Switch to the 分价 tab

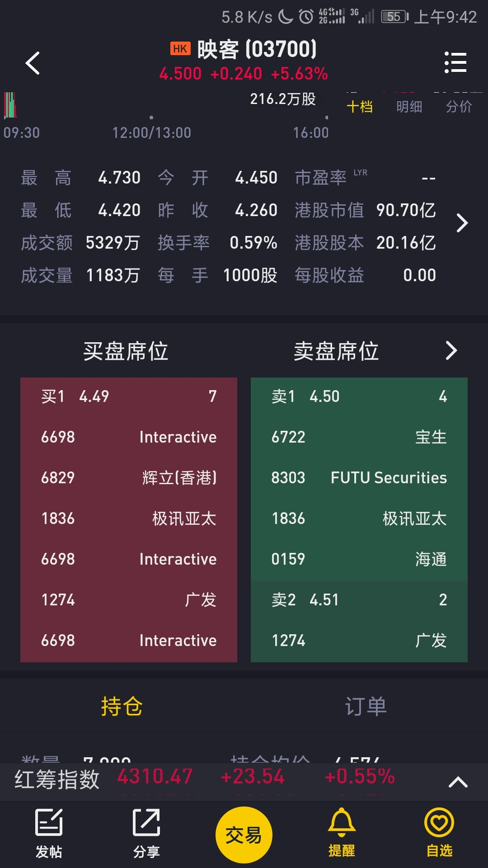coord(459,107)
